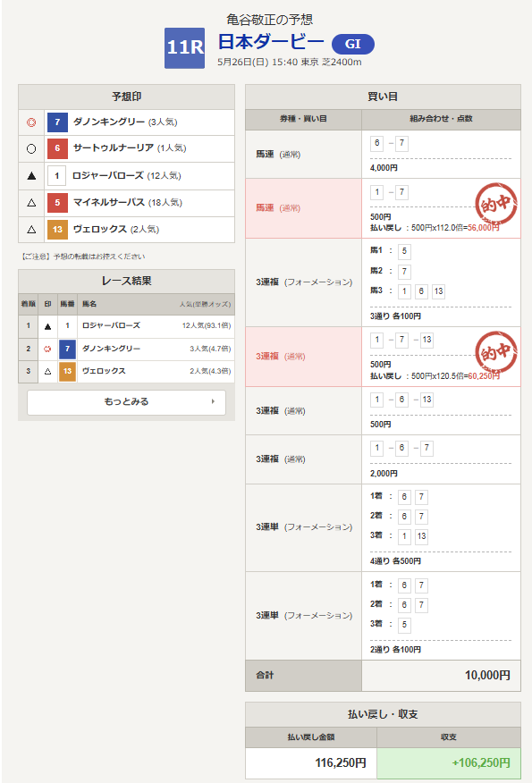Select the 買い目 section header
Image resolution: width=532 pixels, height=783 pixels.
[383, 97]
